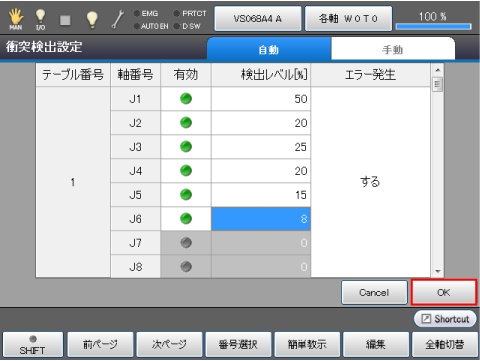
Task: Click the scrollbar down arrow
Action: (438, 271)
